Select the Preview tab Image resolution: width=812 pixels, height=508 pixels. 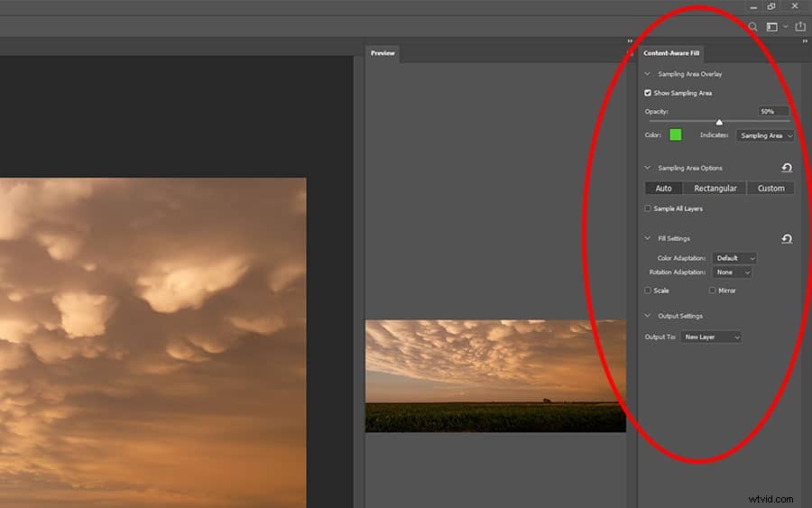click(x=383, y=53)
